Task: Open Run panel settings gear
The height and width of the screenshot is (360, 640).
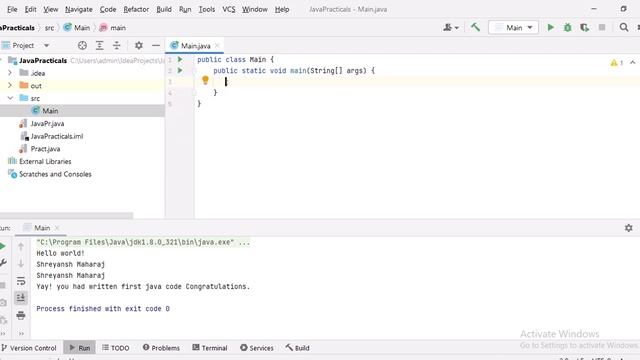Action: pyautogui.click(x=629, y=228)
